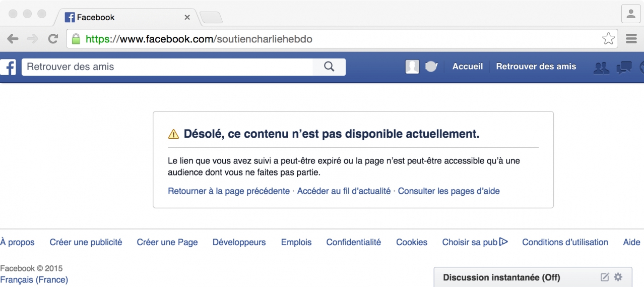Click the green padlock security icon
Screen dimensions: 644x287
pyautogui.click(x=76, y=39)
